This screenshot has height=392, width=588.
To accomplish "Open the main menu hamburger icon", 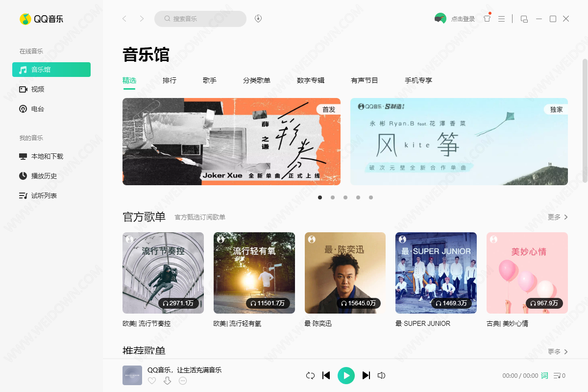I will (501, 19).
